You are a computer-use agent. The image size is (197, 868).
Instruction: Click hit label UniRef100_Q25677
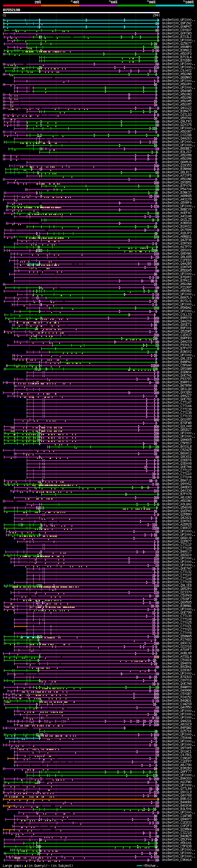coord(177,43)
